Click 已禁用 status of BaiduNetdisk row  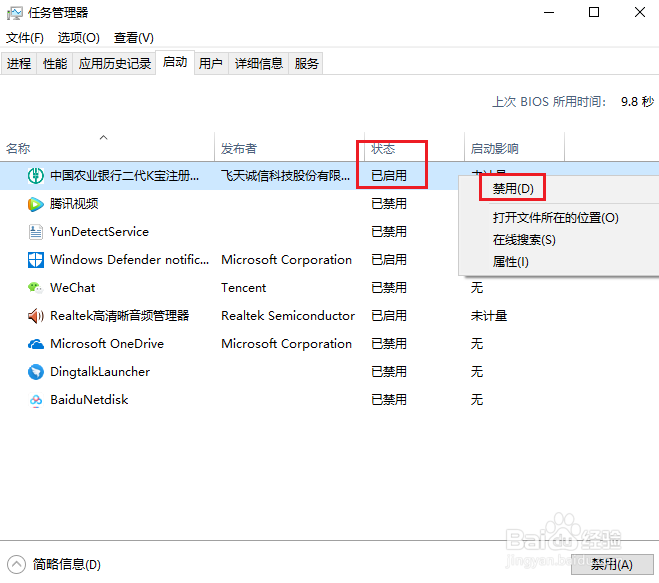389,400
